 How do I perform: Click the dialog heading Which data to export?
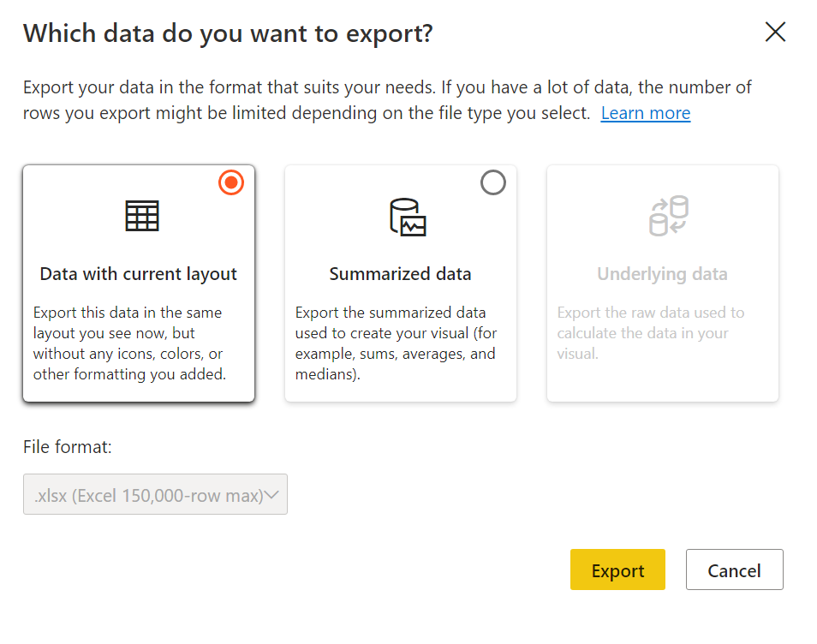[x=228, y=34]
